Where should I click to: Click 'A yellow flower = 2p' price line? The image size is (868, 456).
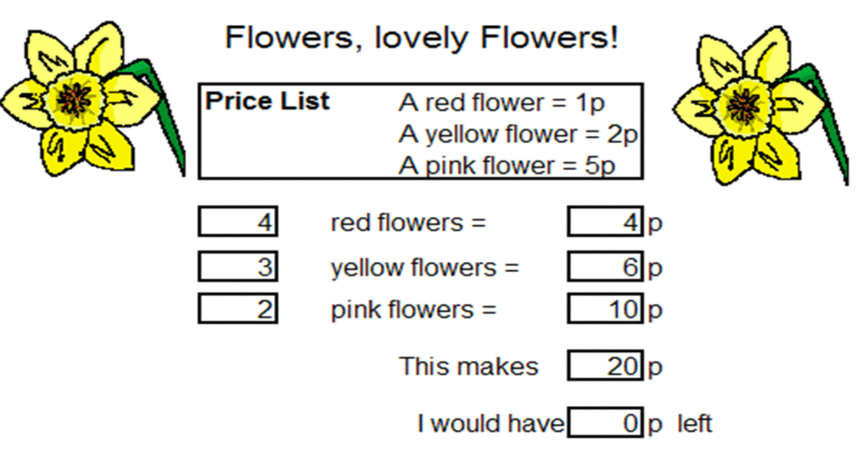pyautogui.click(x=517, y=134)
